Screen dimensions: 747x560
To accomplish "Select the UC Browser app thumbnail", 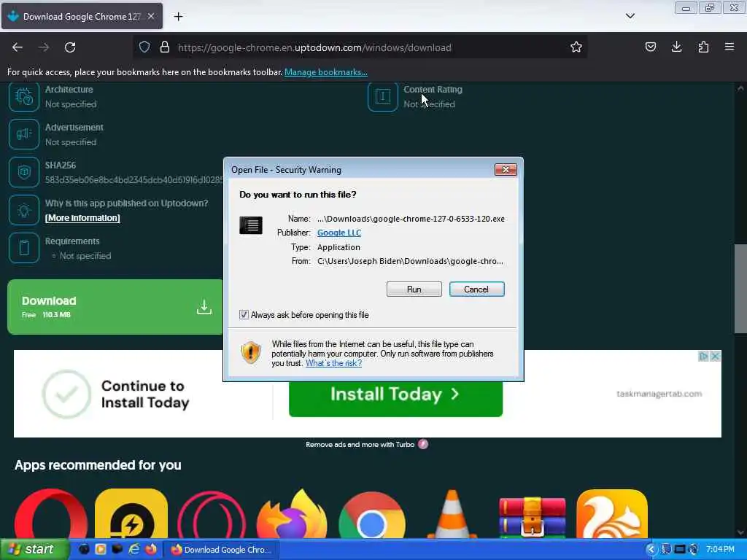I will coord(612,514).
